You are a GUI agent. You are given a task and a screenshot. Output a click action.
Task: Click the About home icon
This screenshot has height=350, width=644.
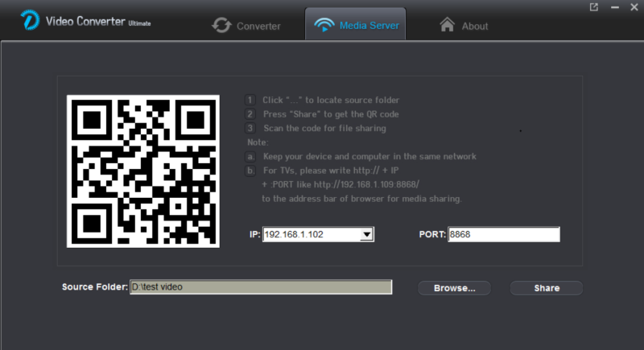(448, 25)
